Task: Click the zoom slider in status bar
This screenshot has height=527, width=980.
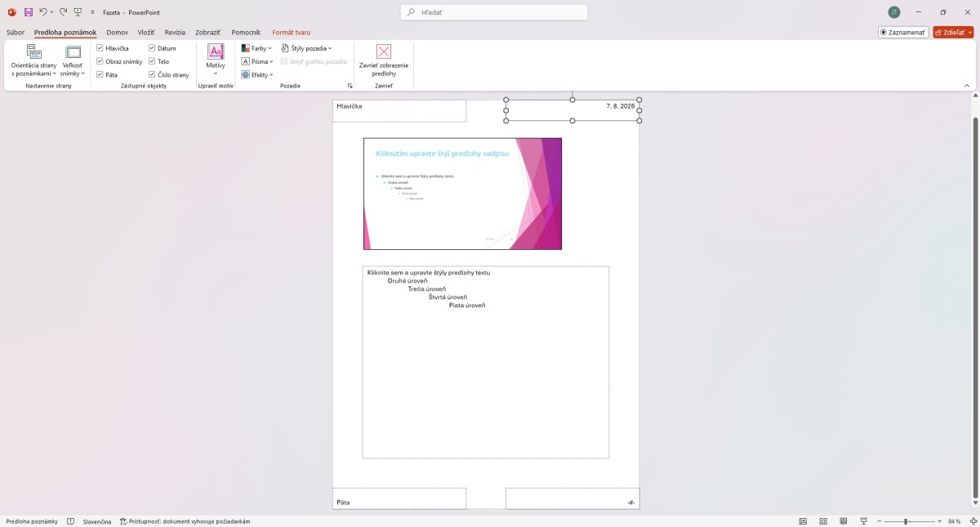Action: point(906,521)
